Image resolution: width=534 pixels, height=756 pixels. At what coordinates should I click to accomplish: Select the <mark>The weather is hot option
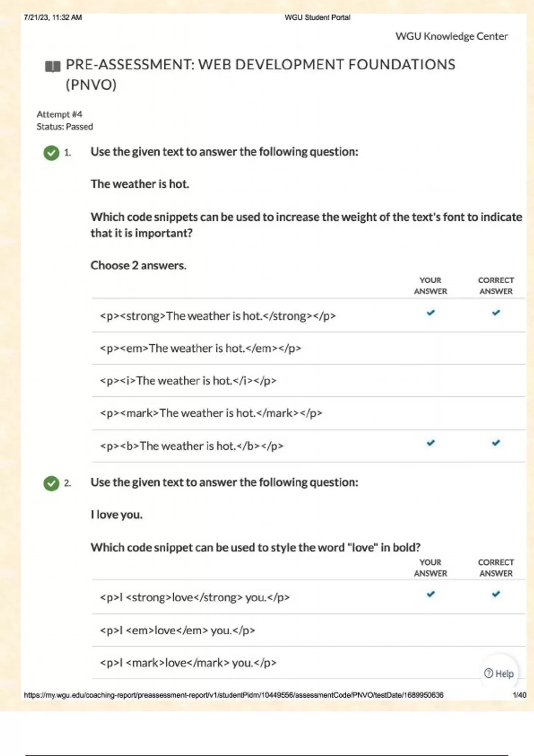point(211,413)
